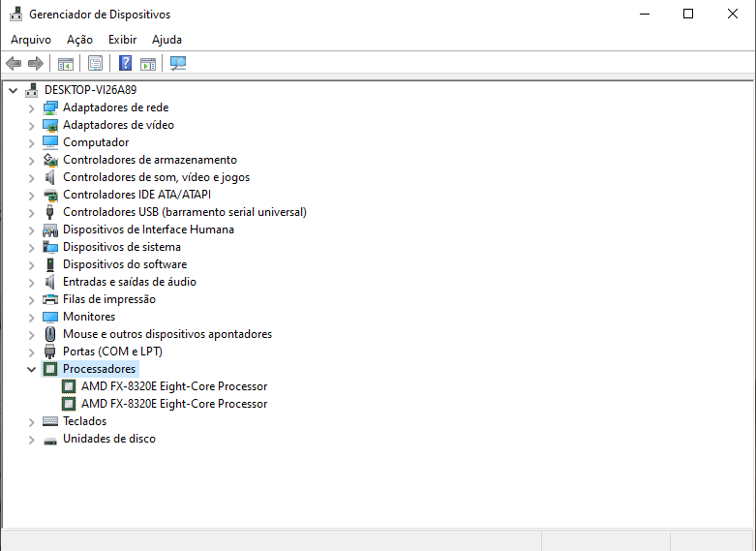Image resolution: width=756 pixels, height=551 pixels.
Task: Expand the Portas (COM e LPT) node
Action: click(31, 352)
